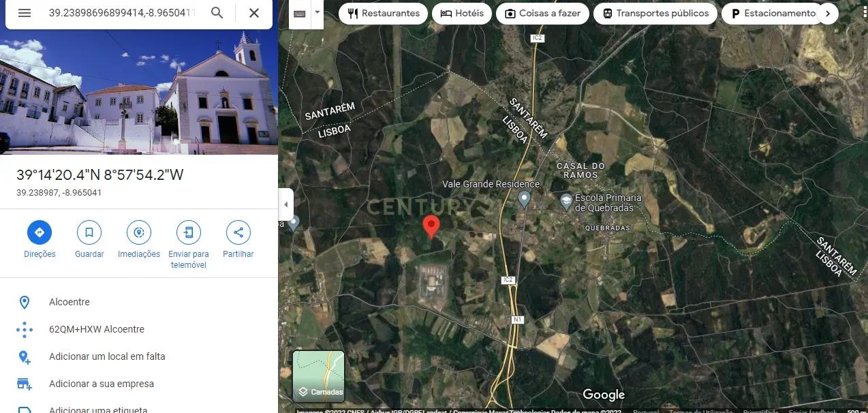Click the Guardar bookmark icon
This screenshot has width=868, height=413.
click(89, 232)
